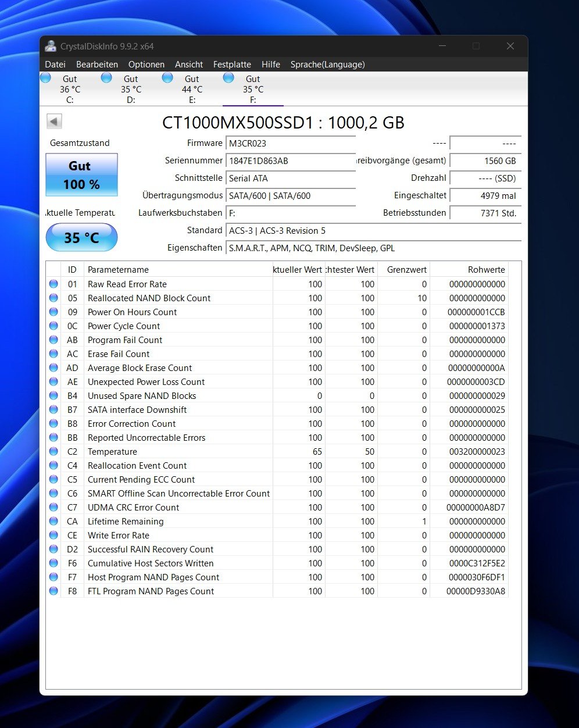Click the Eigenschaften field with S.M.A.R.T.
The image size is (579, 728).
[373, 248]
